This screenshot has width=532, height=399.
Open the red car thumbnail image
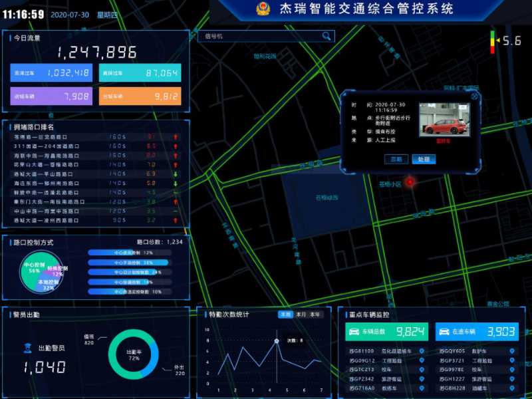pos(444,120)
